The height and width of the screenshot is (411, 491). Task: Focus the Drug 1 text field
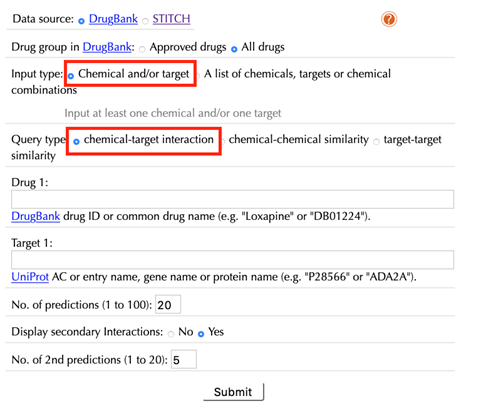pos(232,199)
